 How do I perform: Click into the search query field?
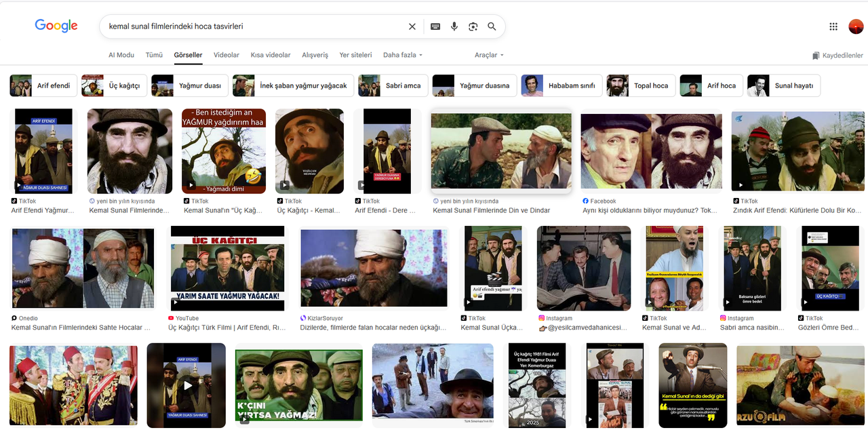254,26
